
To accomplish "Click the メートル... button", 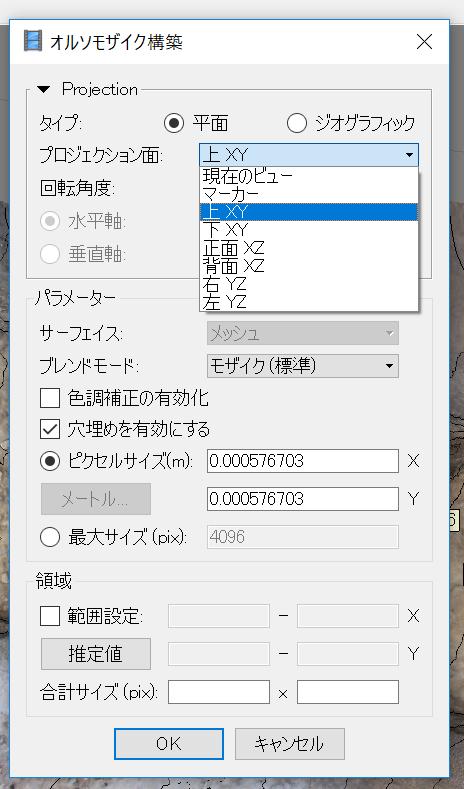I will pos(96,499).
